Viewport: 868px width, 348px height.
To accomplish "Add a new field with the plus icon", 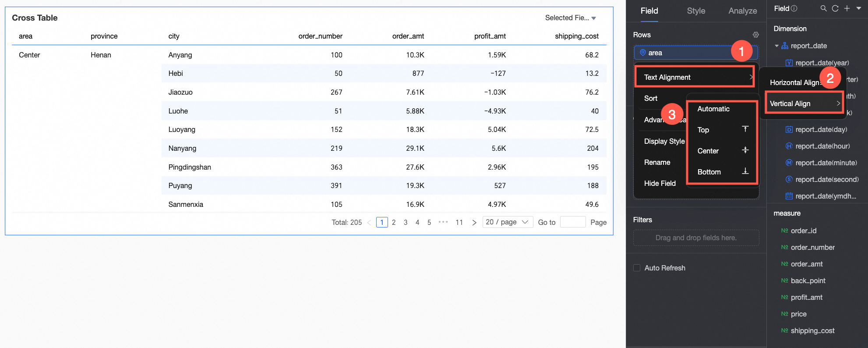I will coord(847,8).
